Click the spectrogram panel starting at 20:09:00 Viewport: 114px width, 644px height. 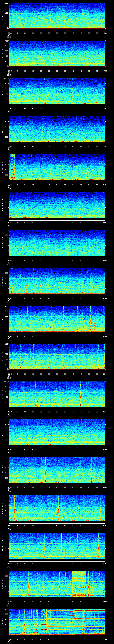coord(57,167)
